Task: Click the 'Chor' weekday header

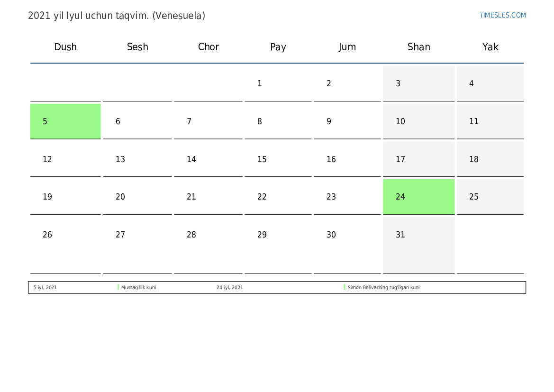Action: 209,47
